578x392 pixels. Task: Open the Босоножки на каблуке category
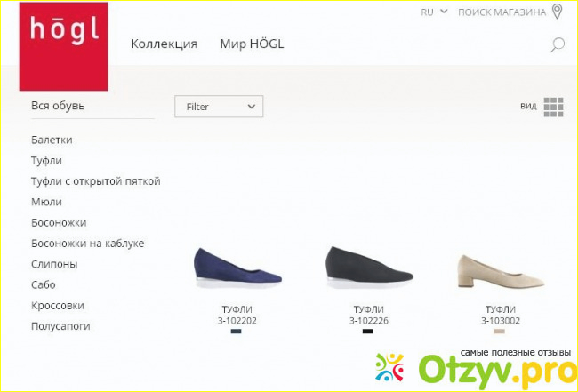coord(88,244)
